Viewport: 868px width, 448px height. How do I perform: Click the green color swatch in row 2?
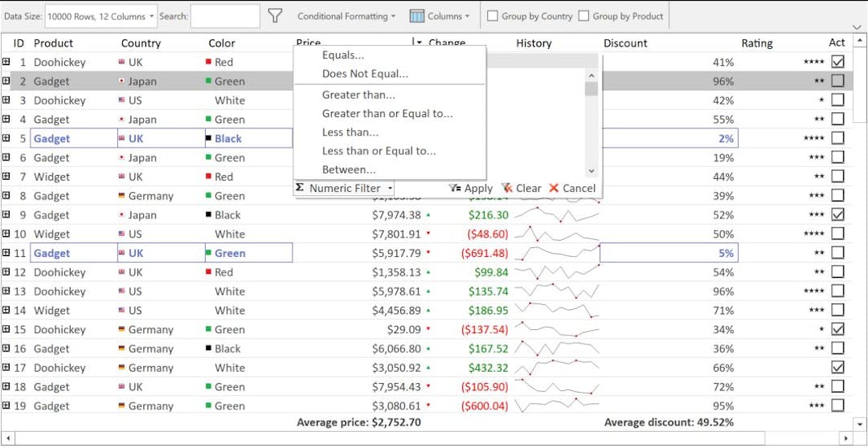tap(208, 81)
